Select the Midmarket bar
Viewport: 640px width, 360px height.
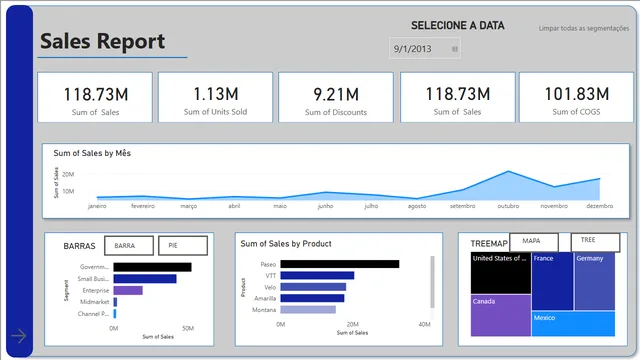click(115, 302)
